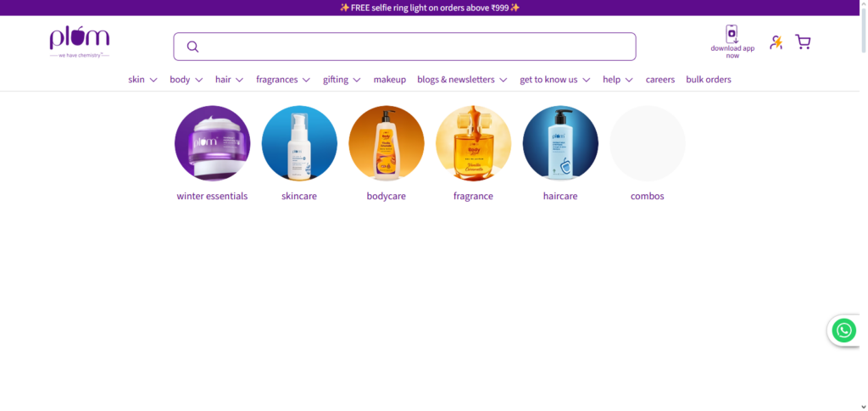This screenshot has height=411, width=868.
Task: Open the makeup menu item
Action: tap(389, 80)
